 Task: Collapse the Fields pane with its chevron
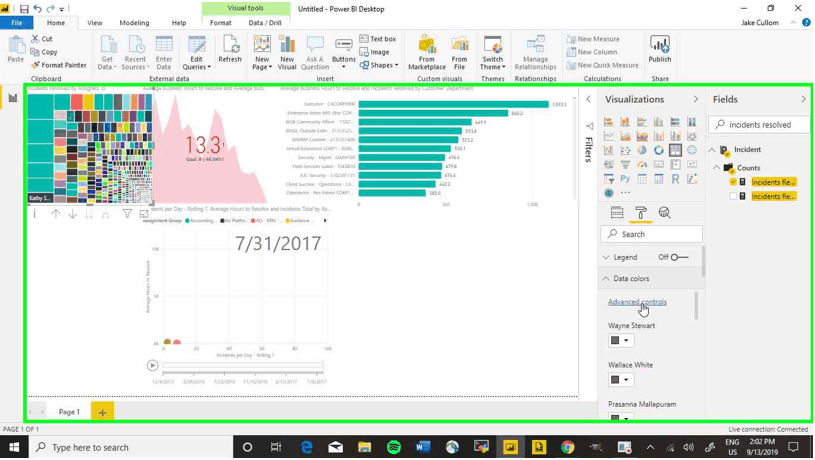(x=804, y=99)
